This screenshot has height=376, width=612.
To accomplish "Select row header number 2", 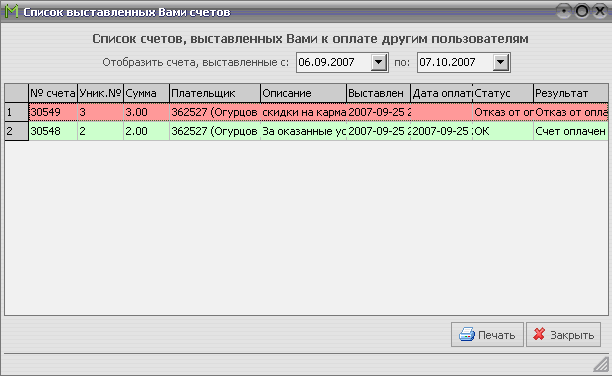I will coord(16,131).
